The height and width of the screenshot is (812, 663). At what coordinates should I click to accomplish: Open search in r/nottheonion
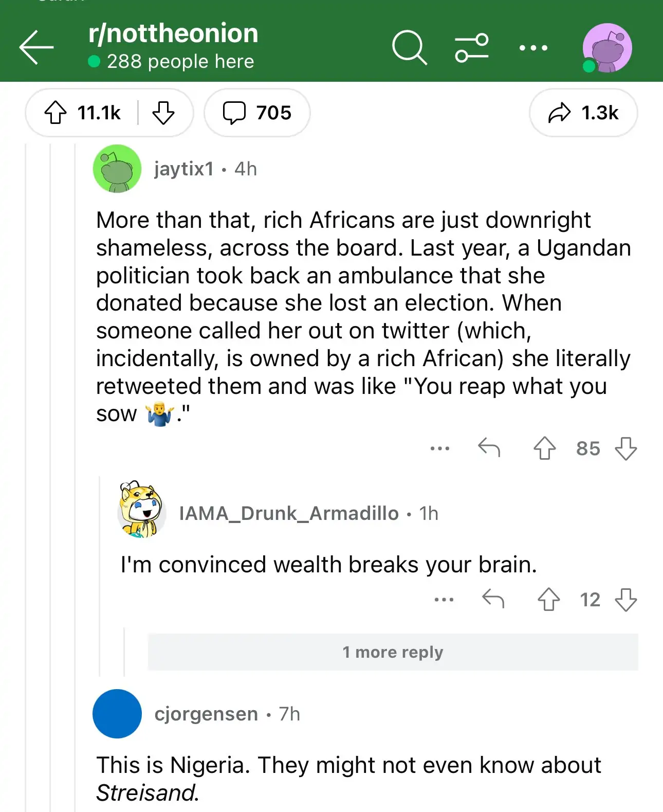409,48
